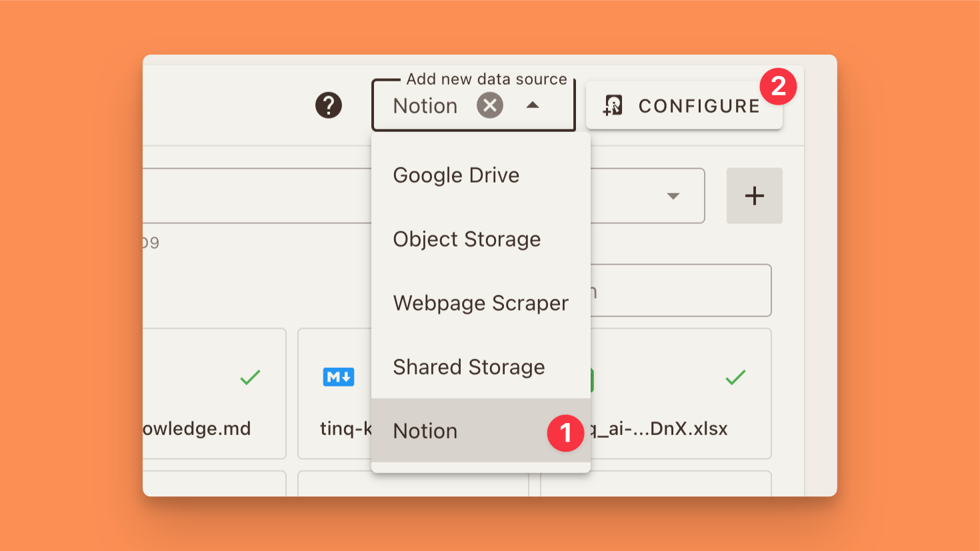Click the Notion value in data source field
This screenshot has height=551, width=980.
click(x=425, y=106)
